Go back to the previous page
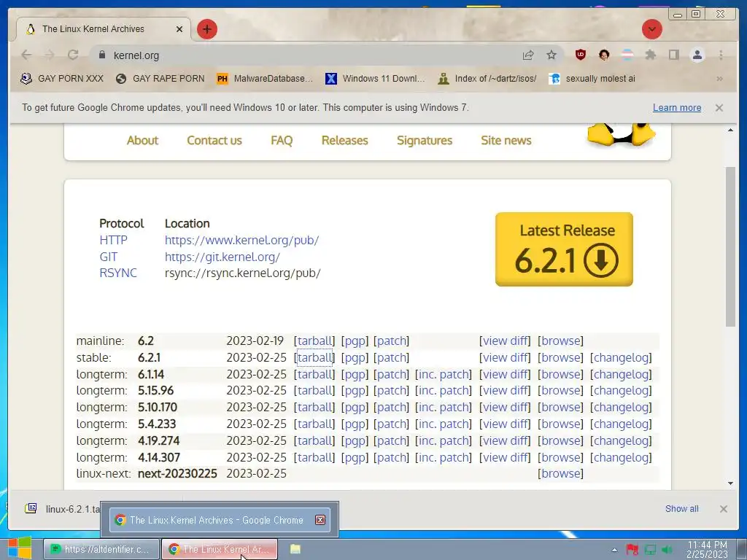 coord(26,55)
